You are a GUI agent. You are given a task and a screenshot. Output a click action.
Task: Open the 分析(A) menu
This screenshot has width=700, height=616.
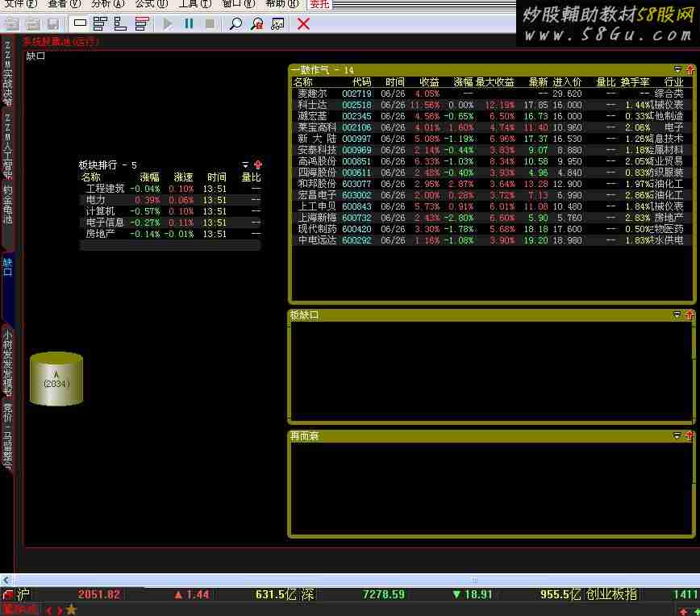[107, 3]
